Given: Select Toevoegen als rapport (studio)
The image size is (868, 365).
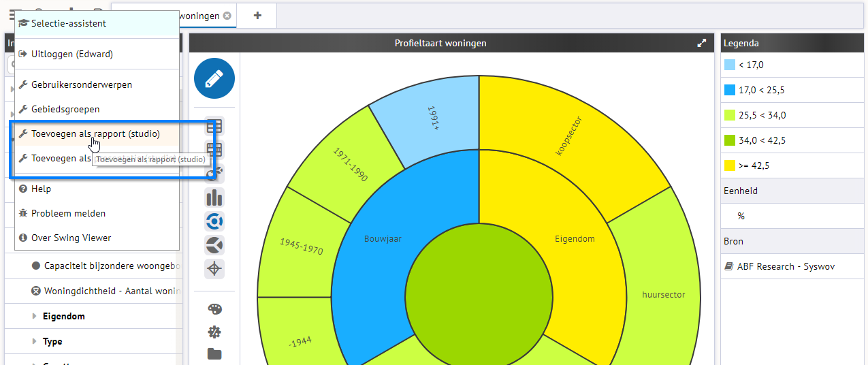Looking at the screenshot, I should pyautogui.click(x=97, y=134).
